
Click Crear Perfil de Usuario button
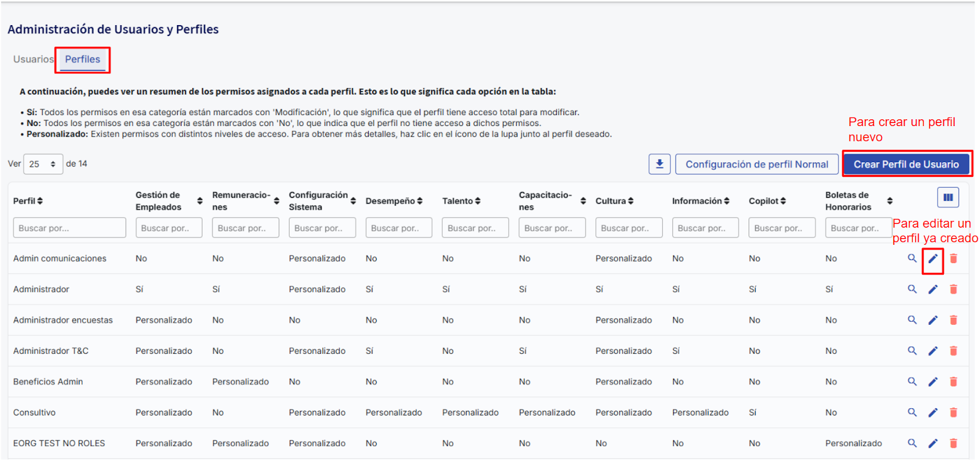pos(906,164)
